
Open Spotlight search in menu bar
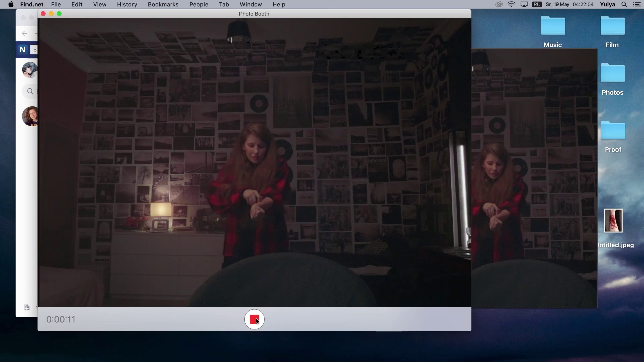[624, 4]
